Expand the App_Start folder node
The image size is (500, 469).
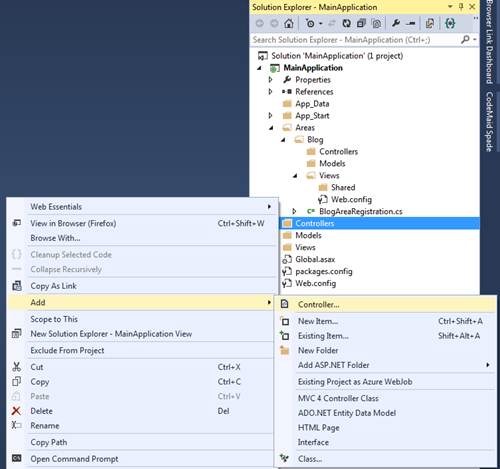tap(271, 116)
